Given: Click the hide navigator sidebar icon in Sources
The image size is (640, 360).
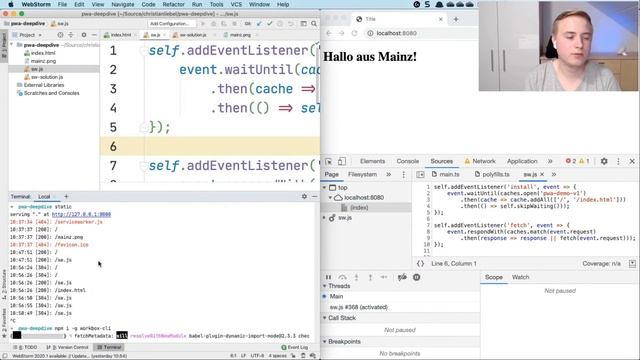Looking at the screenshot, I should pyautogui.click(x=420, y=175).
